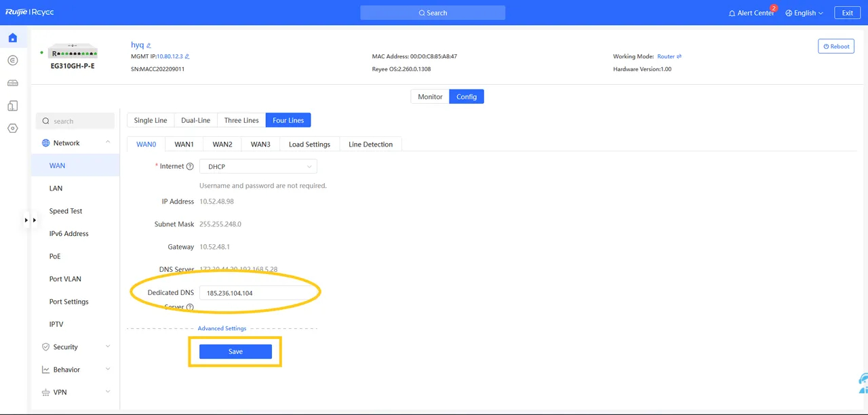The width and height of the screenshot is (868, 415).
Task: Open the Internet type DHCP dropdown
Action: pyautogui.click(x=258, y=167)
